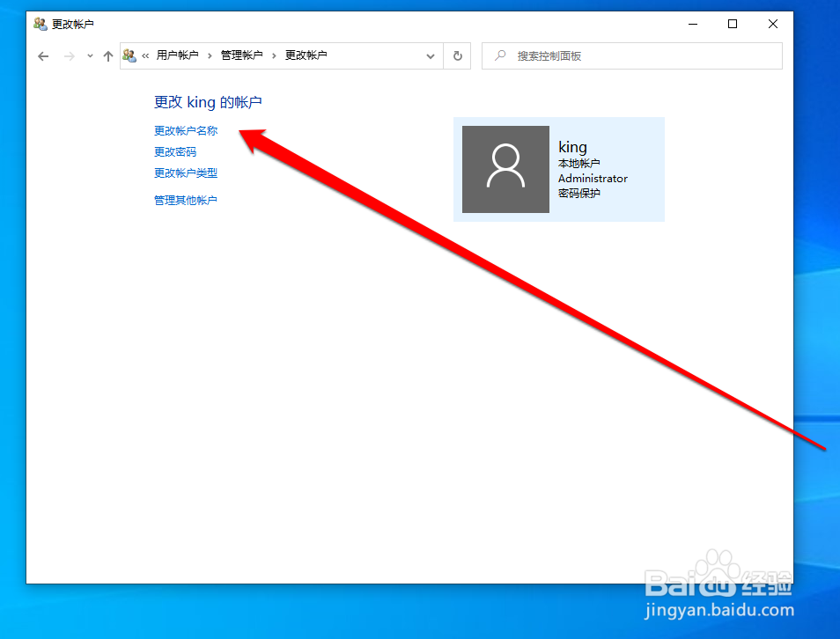Click 更改帐户名称 link
This screenshot has width=840, height=639.
click(186, 130)
